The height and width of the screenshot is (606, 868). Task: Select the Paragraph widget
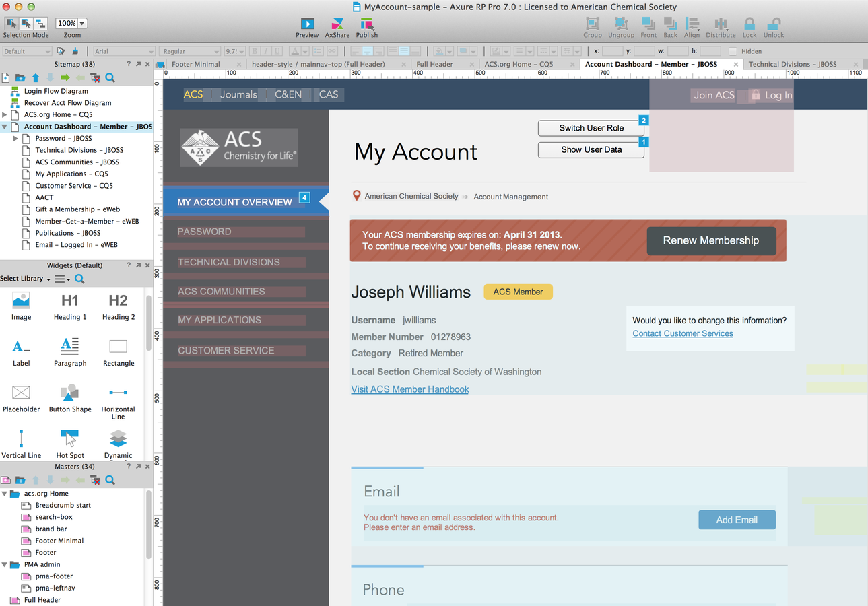tap(70, 351)
